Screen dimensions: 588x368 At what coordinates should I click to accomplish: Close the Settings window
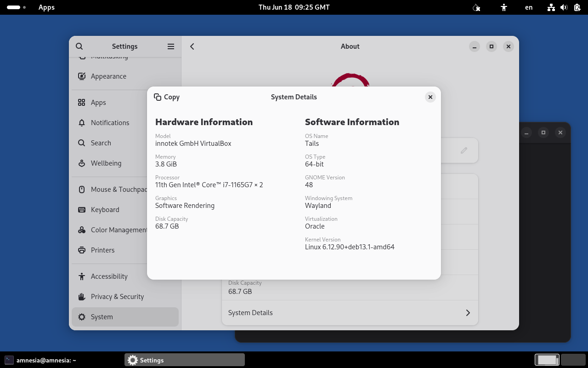tap(508, 46)
